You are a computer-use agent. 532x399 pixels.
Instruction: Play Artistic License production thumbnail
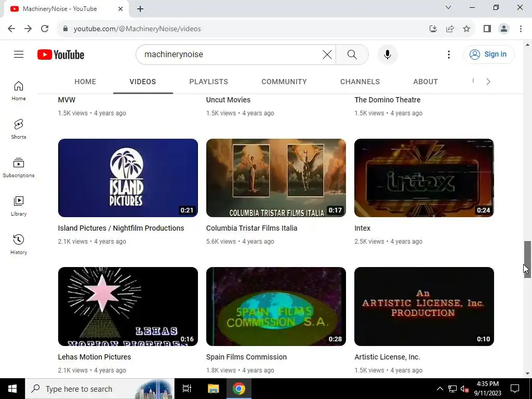pyautogui.click(x=424, y=307)
